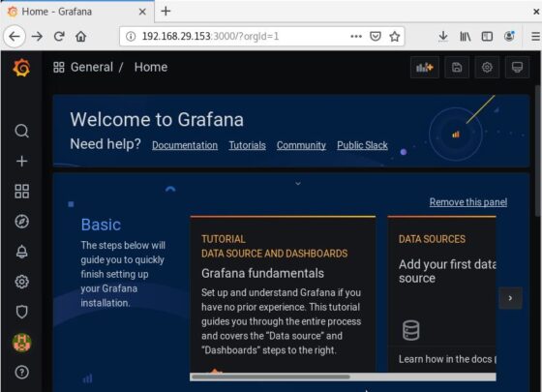542x392 pixels.
Task: Open Dashboards four-squares sidebar icon
Action: tap(21, 192)
